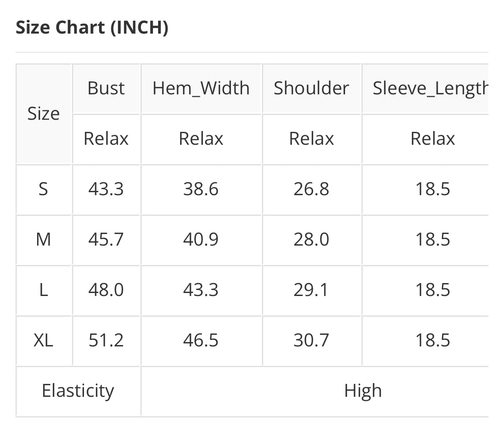Image resolution: width=504 pixels, height=427 pixels.
Task: Click the XL size row label
Action: (44, 340)
